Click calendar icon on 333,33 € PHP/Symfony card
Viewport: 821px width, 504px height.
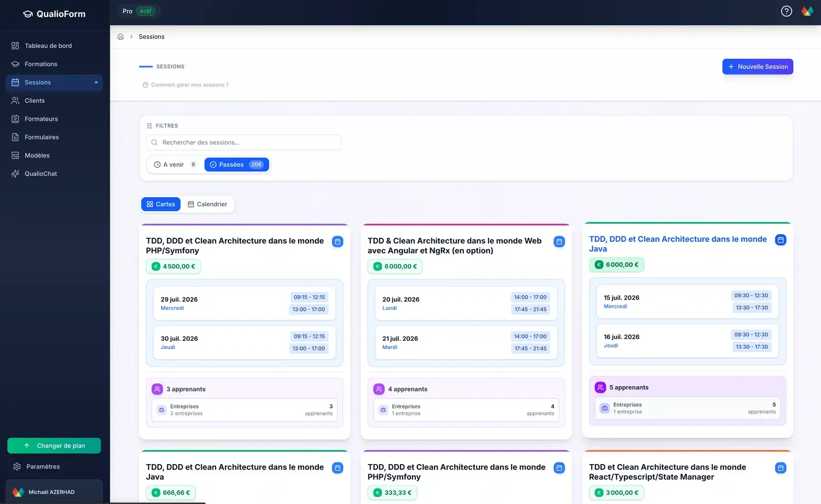point(559,468)
